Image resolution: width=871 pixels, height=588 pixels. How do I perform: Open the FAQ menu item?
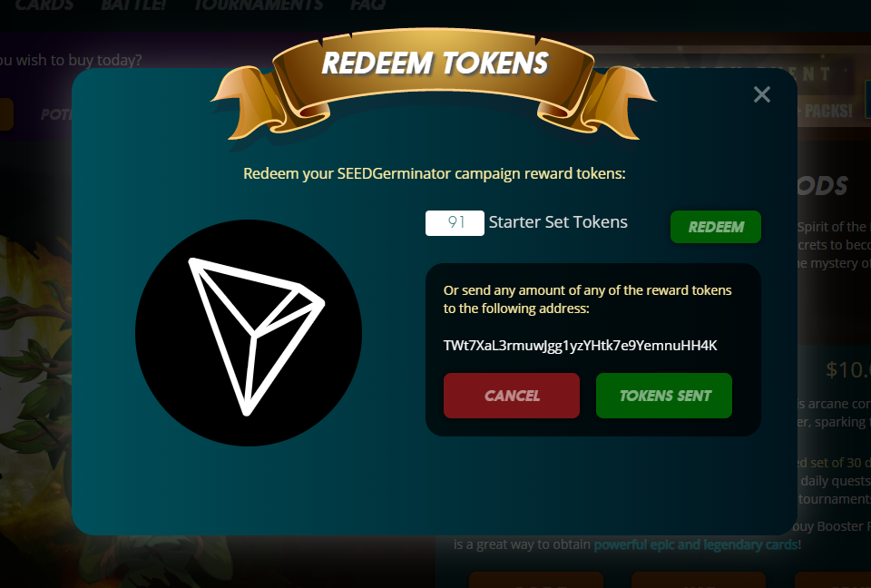[x=367, y=5]
